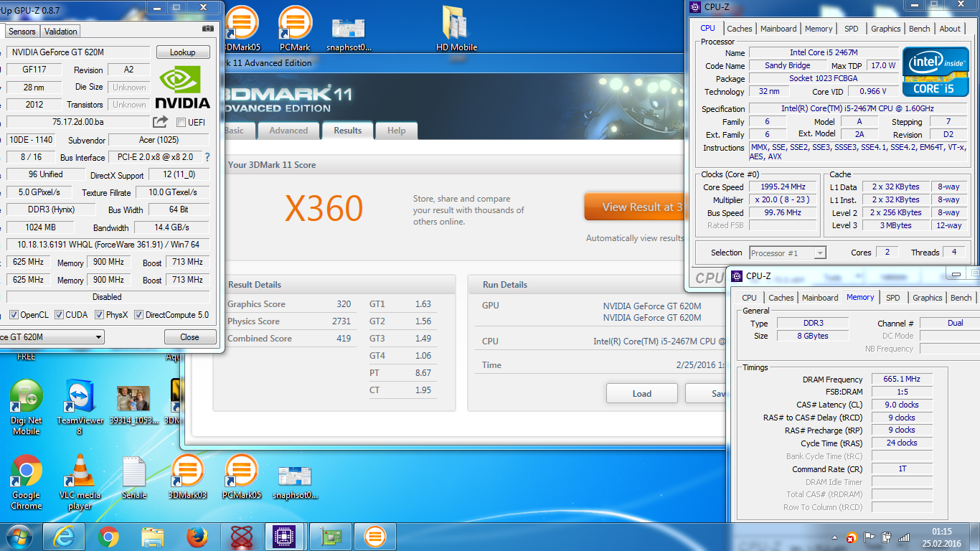The image size is (980, 551).
Task: Toggle the CUDA checkbox
Action: (58, 315)
